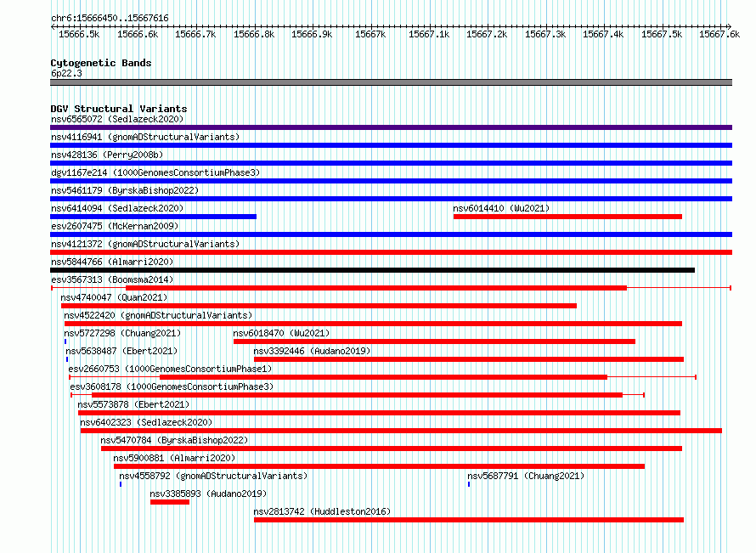Select the red nsv5573878 Ebert2021 bar

(379, 413)
